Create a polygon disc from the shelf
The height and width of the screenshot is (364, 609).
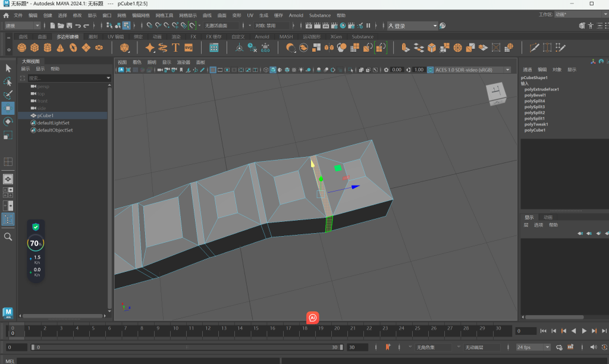tap(99, 48)
